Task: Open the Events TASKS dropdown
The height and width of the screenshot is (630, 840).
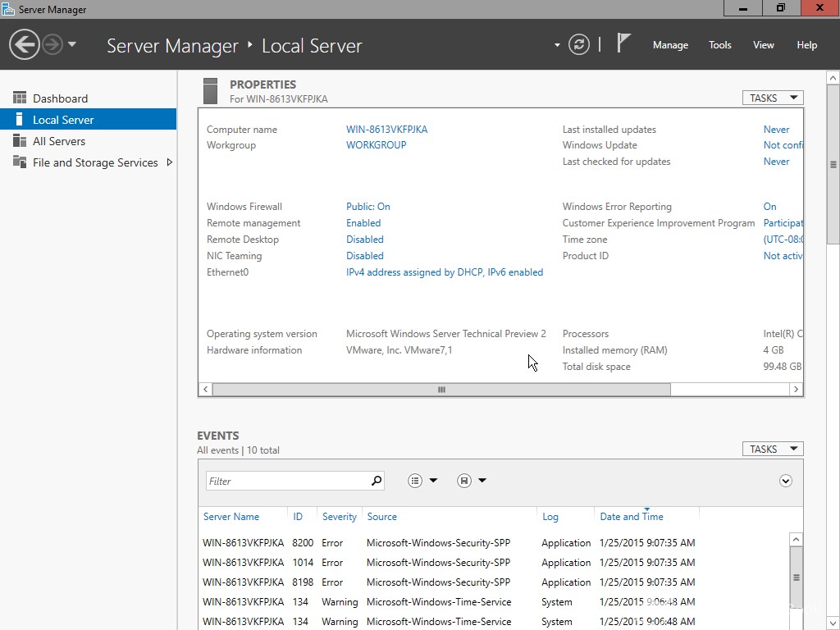Action: coord(773,449)
